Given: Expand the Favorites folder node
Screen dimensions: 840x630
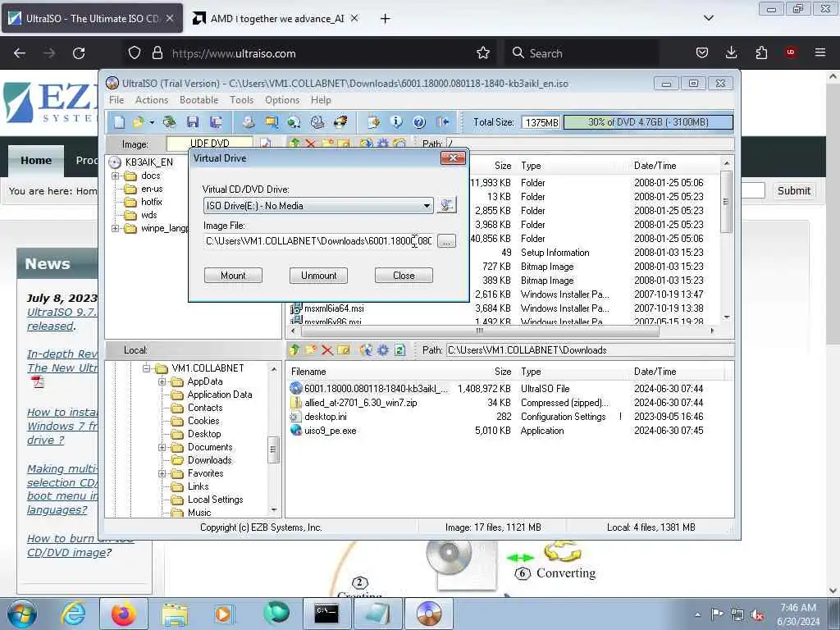Looking at the screenshot, I should pos(162,473).
